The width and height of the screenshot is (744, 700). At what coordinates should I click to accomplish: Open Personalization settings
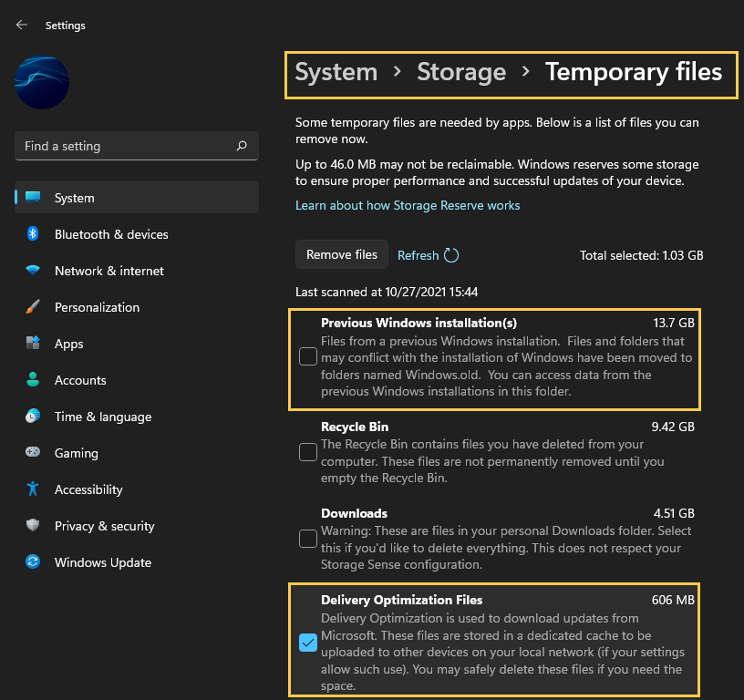point(98,307)
